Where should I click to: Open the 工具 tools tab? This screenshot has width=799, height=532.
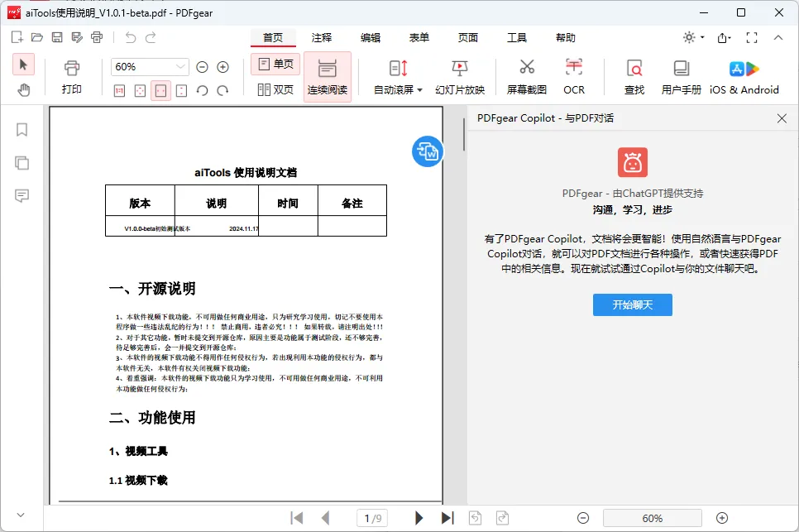pos(517,38)
